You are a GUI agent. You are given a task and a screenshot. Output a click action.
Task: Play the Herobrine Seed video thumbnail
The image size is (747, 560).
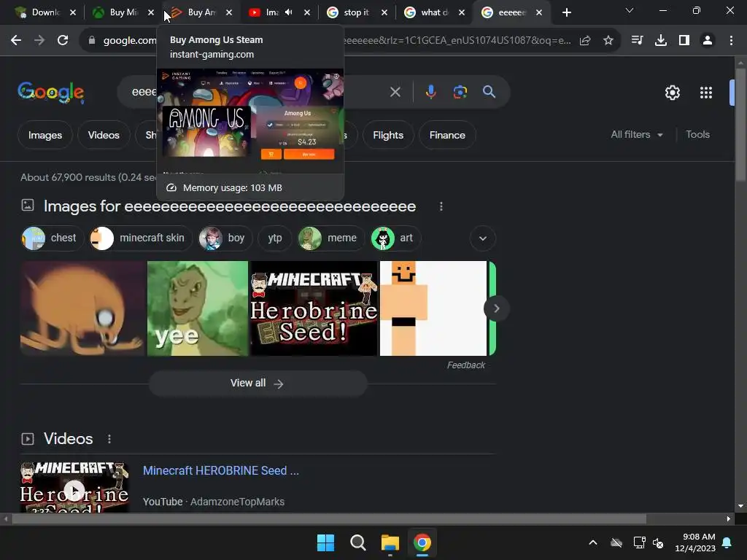(74, 488)
